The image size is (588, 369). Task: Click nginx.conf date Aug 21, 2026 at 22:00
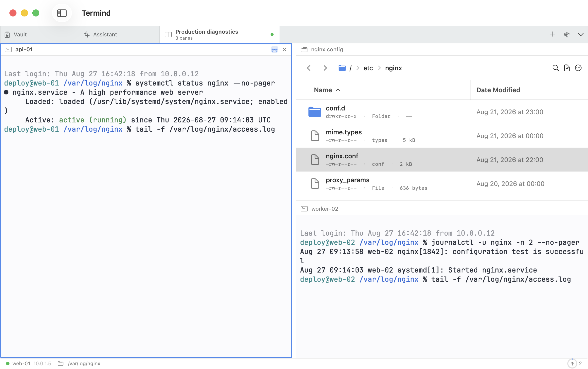point(510,160)
